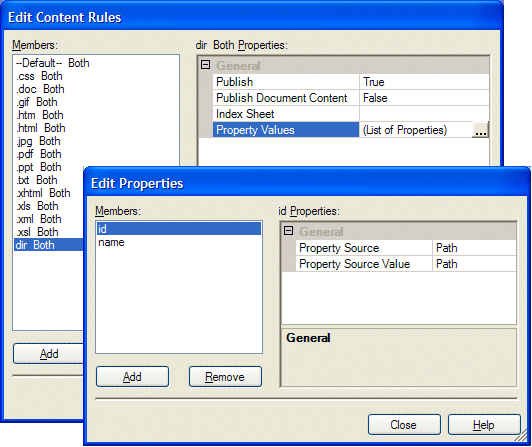This screenshot has width=532, height=447.
Task: Edit the Property Source Value field
Action: [x=474, y=264]
